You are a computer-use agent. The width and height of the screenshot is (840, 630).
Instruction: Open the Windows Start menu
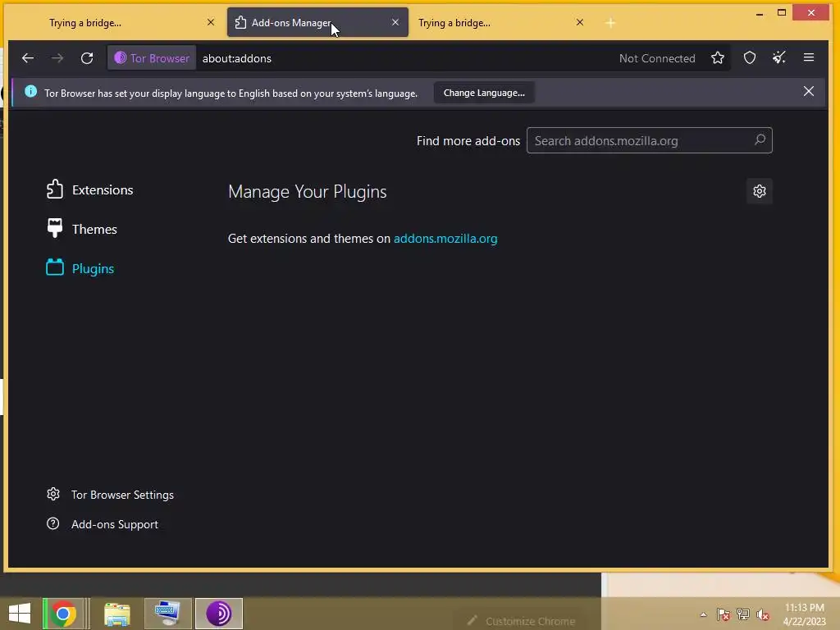(x=20, y=614)
